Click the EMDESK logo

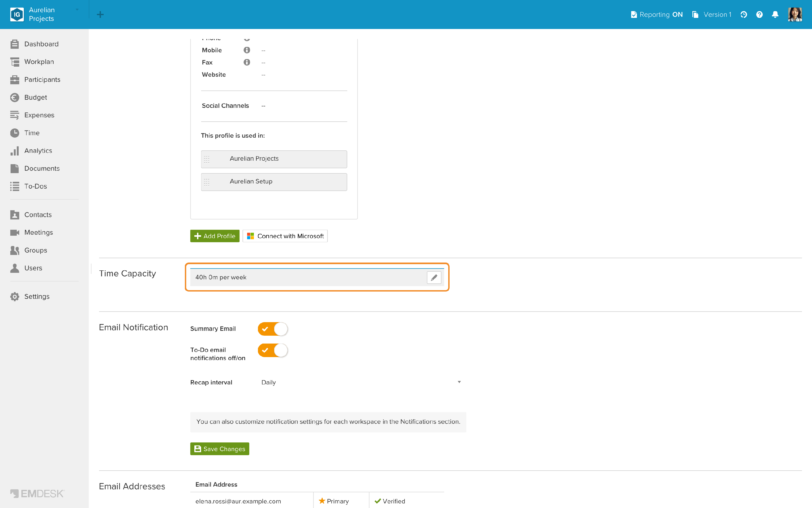37,493
